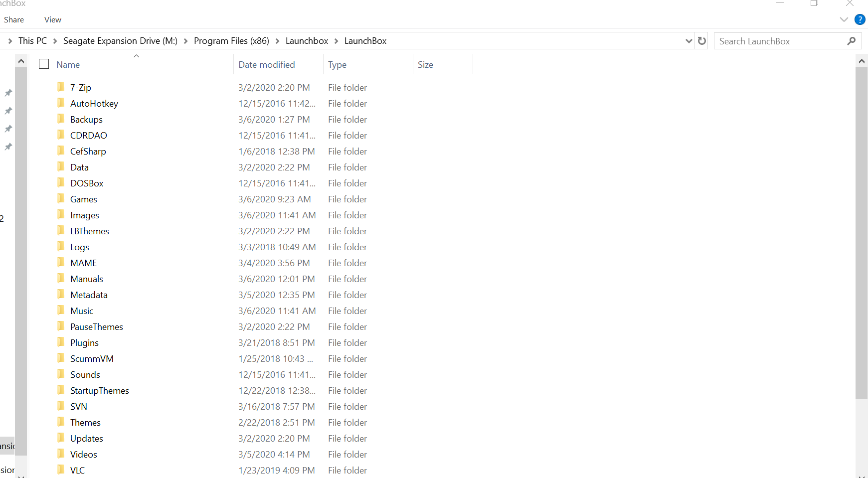
Task: Select the AutoHotkey folder icon
Action: pos(61,103)
